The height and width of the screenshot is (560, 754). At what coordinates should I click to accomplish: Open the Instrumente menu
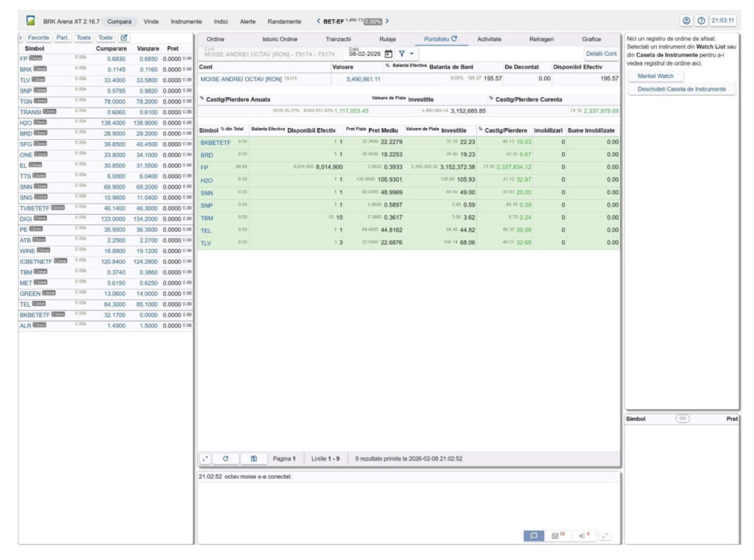click(x=186, y=21)
